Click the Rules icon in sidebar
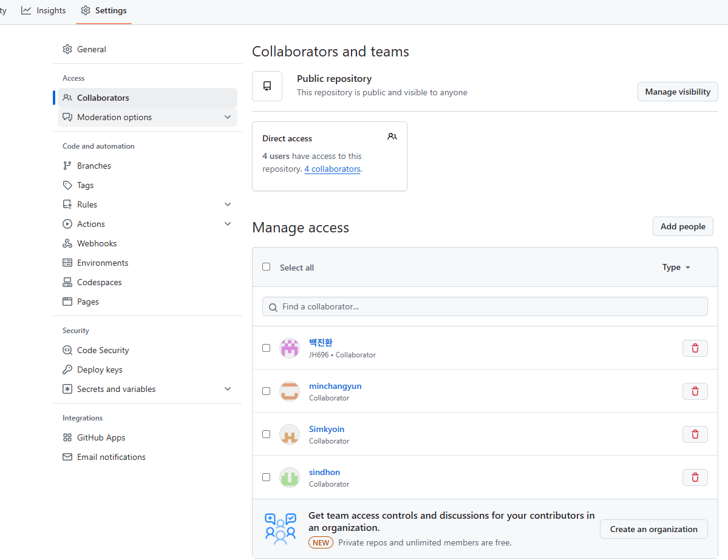Image resolution: width=728 pixels, height=560 pixels. [67, 204]
